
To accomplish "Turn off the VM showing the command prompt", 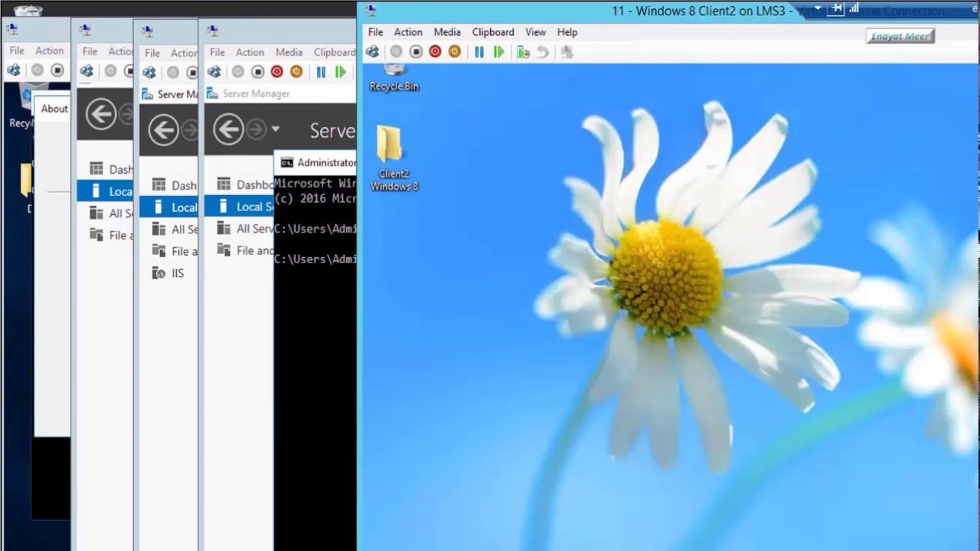I will click(x=258, y=72).
